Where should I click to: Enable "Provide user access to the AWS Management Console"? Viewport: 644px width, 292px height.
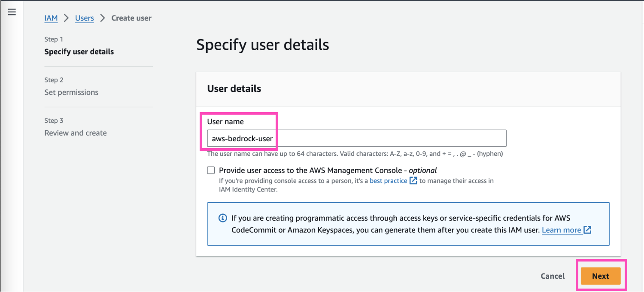211,170
